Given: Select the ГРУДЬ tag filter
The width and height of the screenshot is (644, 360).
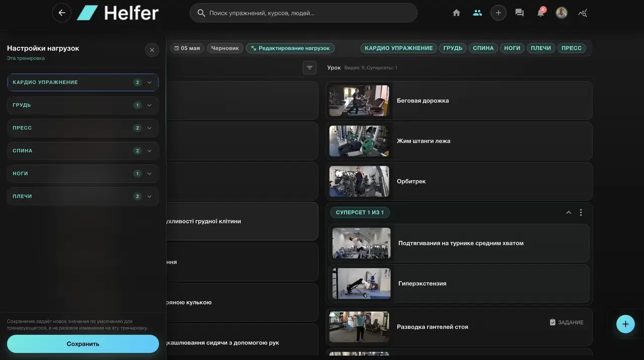Looking at the screenshot, I should (453, 48).
